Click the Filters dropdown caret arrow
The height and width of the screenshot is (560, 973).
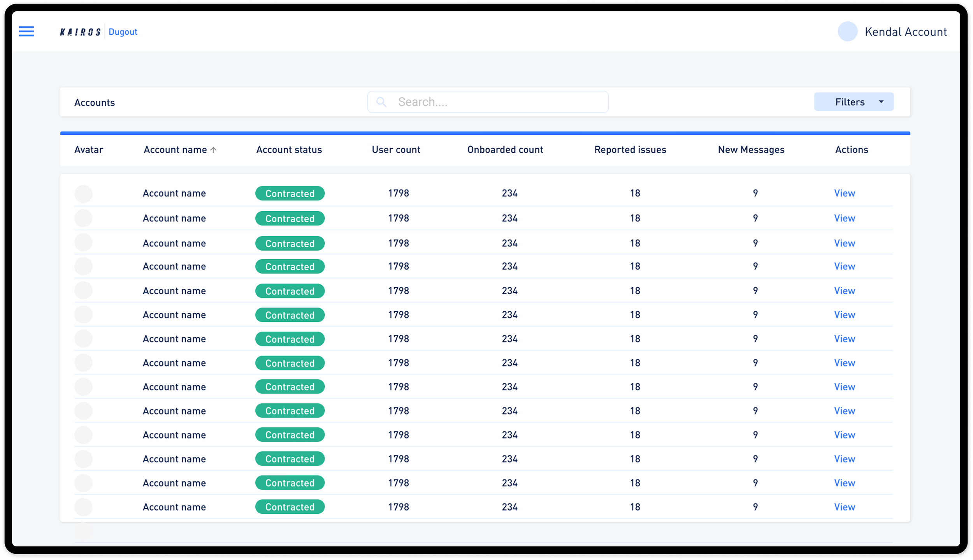click(881, 102)
